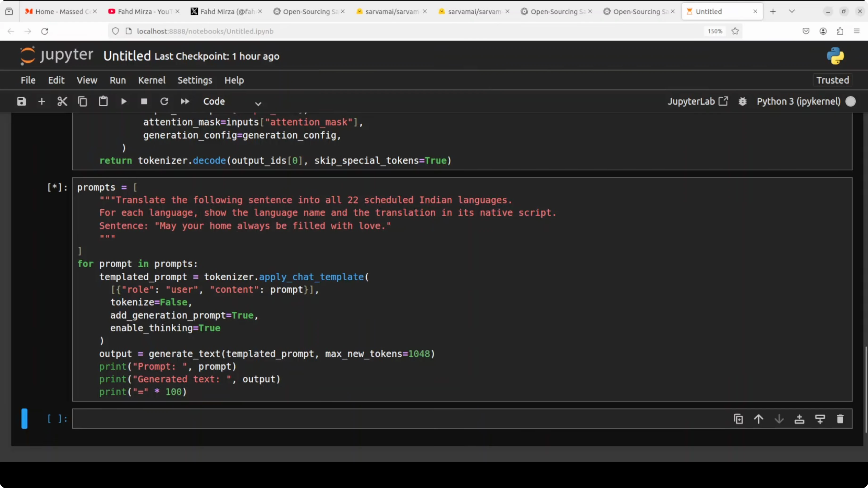Open the Kernel menu
This screenshot has width=868, height=488.
tap(152, 80)
